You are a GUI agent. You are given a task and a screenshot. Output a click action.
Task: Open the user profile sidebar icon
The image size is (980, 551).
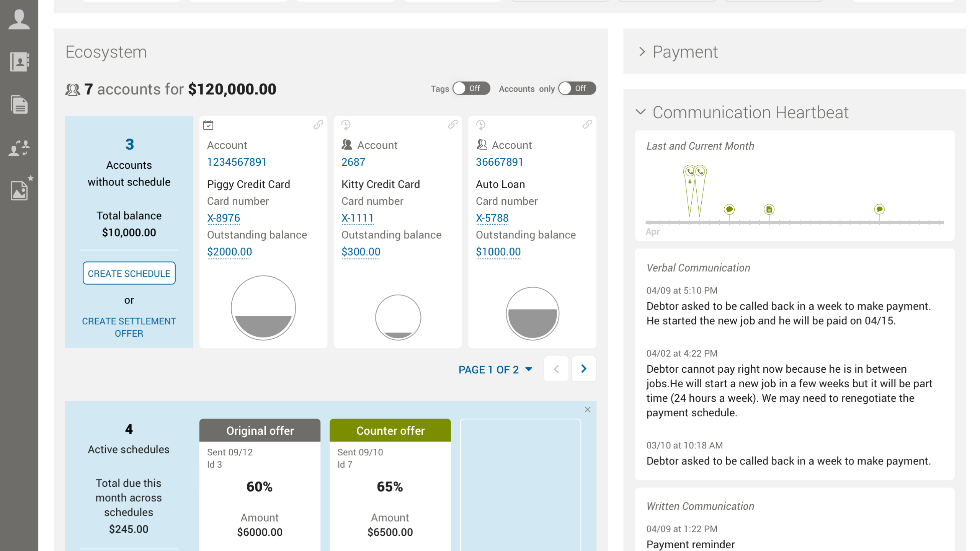tap(19, 19)
